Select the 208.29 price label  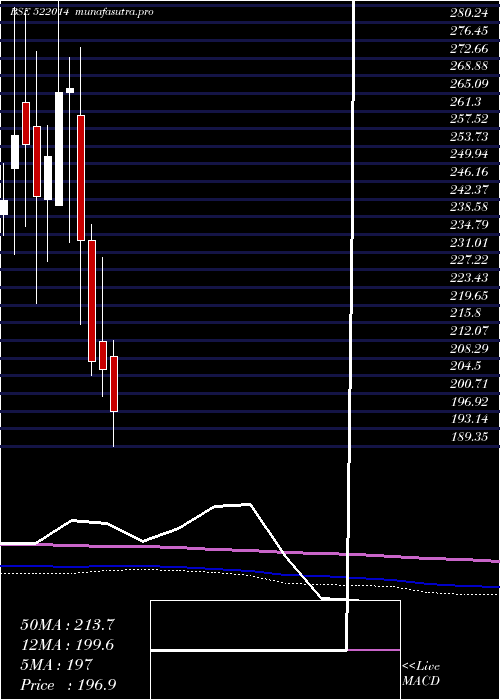click(469, 349)
